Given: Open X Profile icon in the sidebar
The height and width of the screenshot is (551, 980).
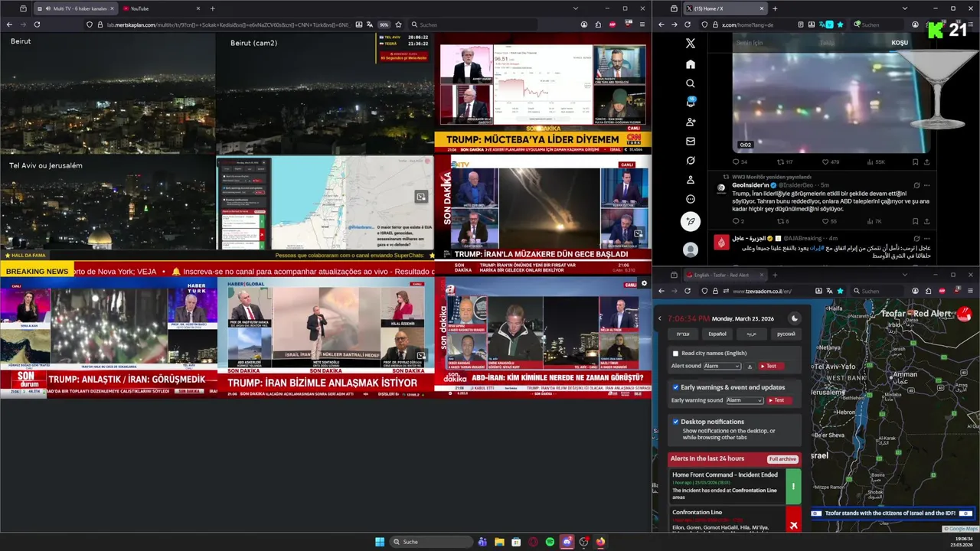Looking at the screenshot, I should click(691, 180).
